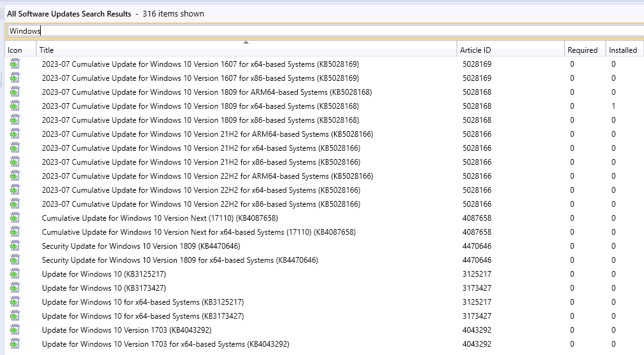Click Article ID 4087658 in Version Next x64 row

click(477, 232)
